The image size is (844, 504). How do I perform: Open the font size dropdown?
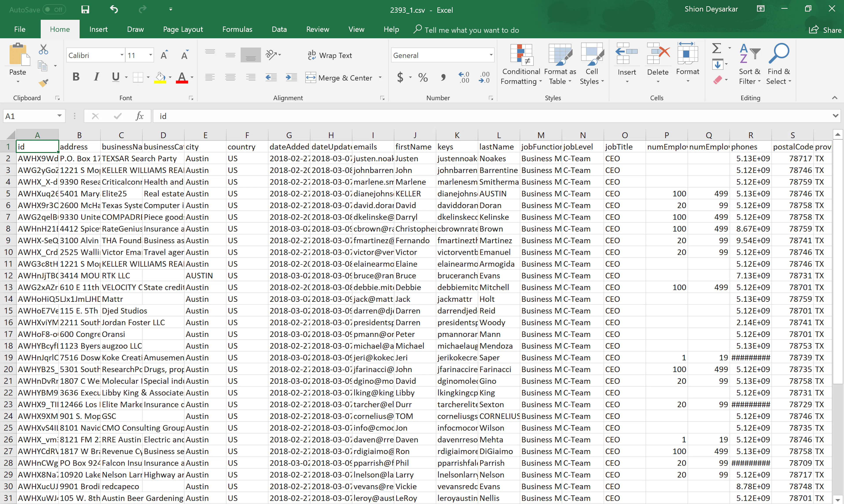pyautogui.click(x=150, y=55)
